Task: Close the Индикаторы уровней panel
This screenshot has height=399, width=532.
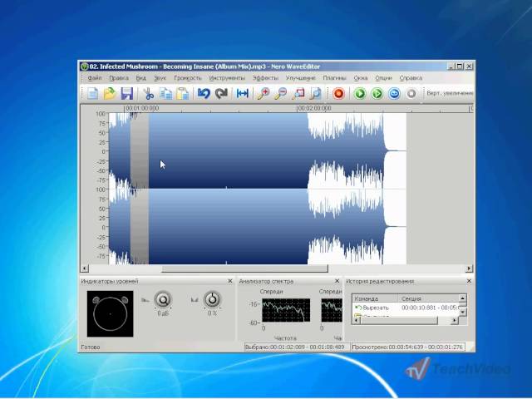Action: coord(231,282)
